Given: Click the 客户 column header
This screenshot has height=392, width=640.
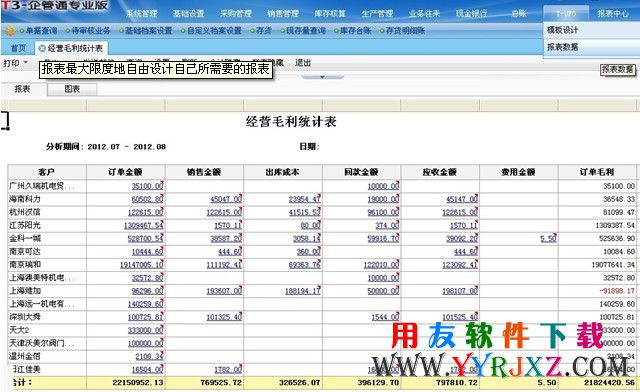Looking at the screenshot, I should point(47,172).
